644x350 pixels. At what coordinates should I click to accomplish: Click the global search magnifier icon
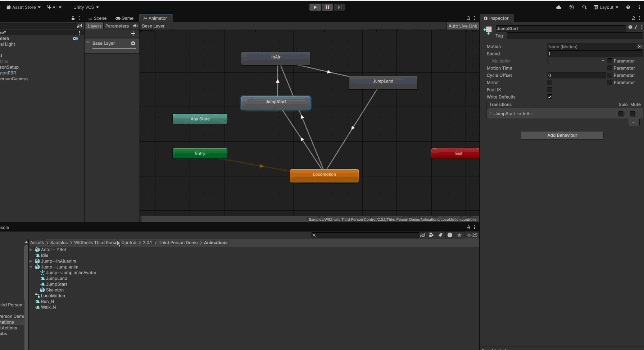coord(584,7)
